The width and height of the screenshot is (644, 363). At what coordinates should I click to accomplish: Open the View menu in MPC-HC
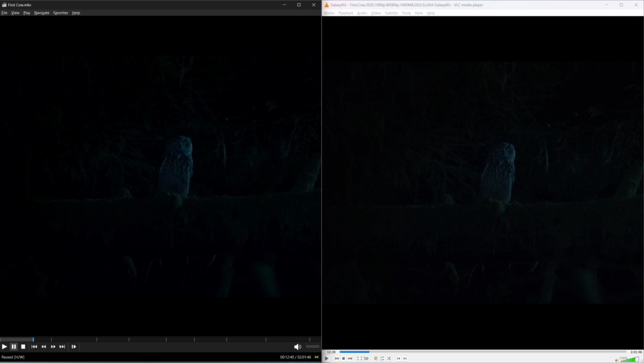tap(15, 13)
